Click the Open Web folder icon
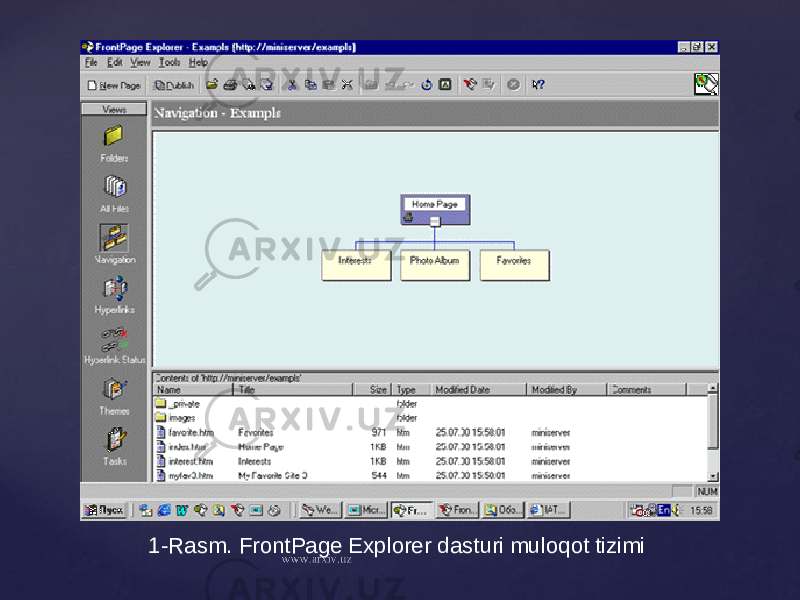The height and width of the screenshot is (600, 800). tap(212, 85)
